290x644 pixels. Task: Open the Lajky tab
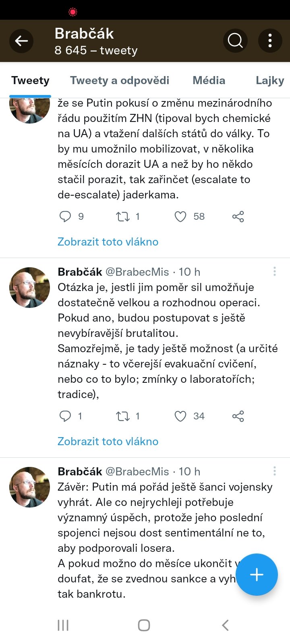[269, 80]
